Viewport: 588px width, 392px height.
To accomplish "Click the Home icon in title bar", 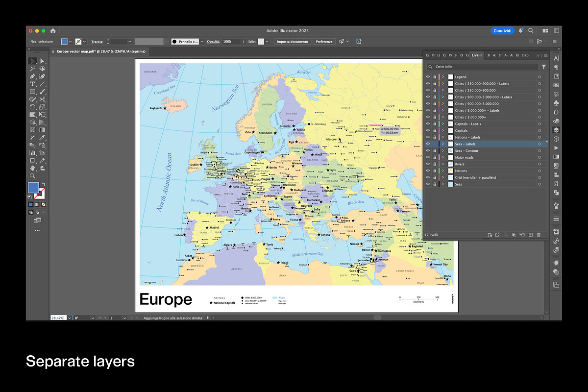I will 53,30.
